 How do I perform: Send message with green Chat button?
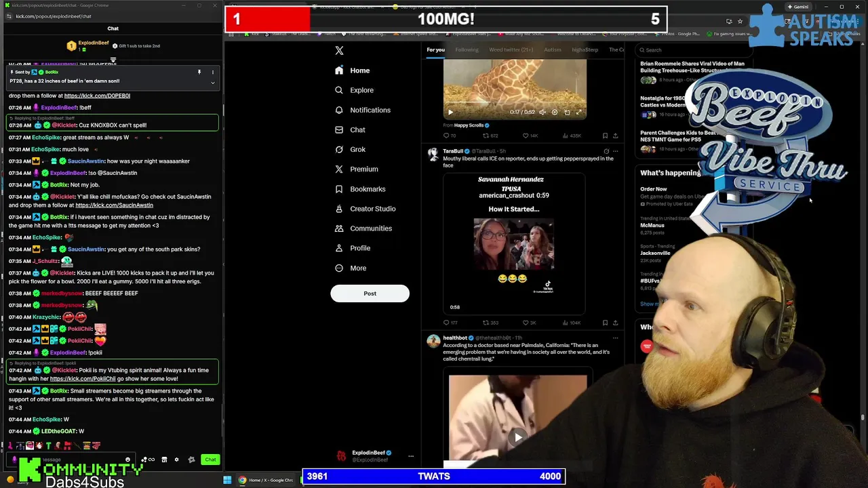[210, 460]
